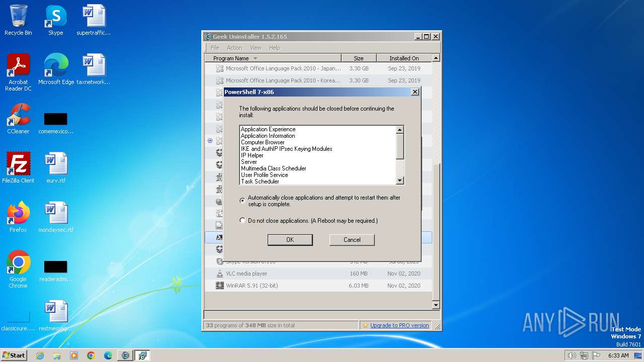
Task: Expand the program entry plus icon
Action: pyautogui.click(x=210, y=141)
